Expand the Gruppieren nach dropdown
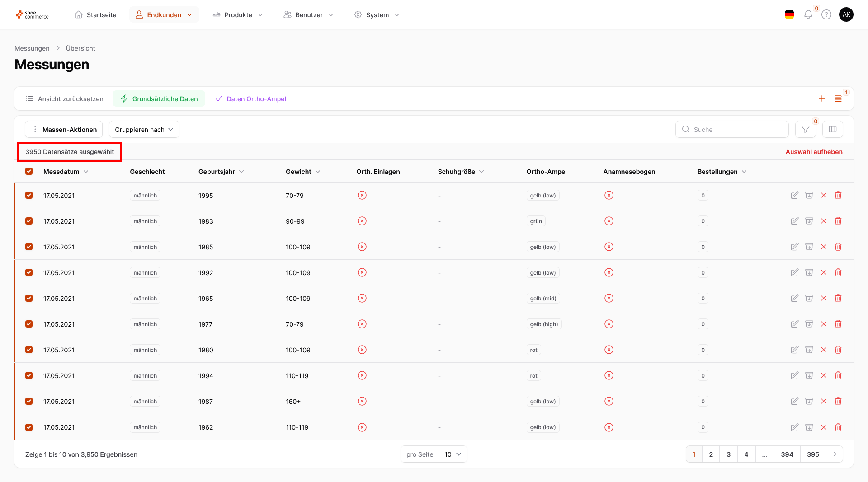868x482 pixels. click(x=144, y=130)
